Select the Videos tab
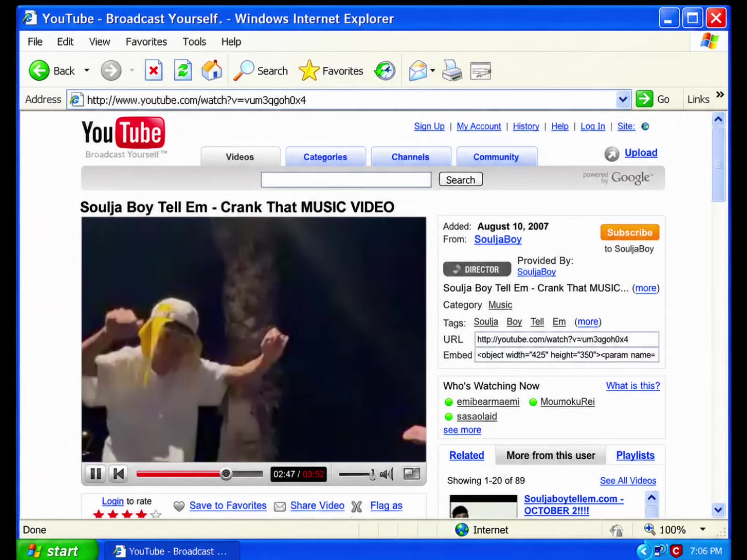747x560 pixels. (240, 157)
